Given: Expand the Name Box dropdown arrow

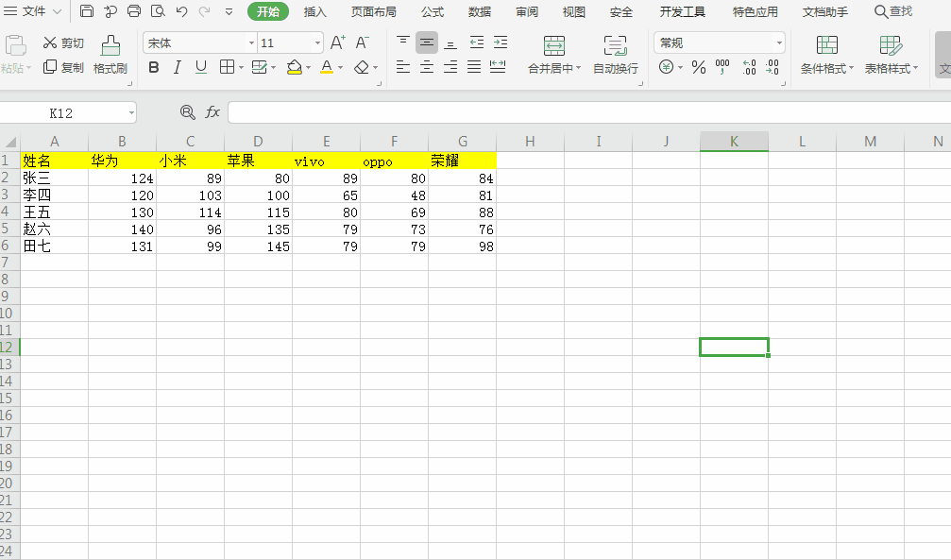Looking at the screenshot, I should [131, 112].
